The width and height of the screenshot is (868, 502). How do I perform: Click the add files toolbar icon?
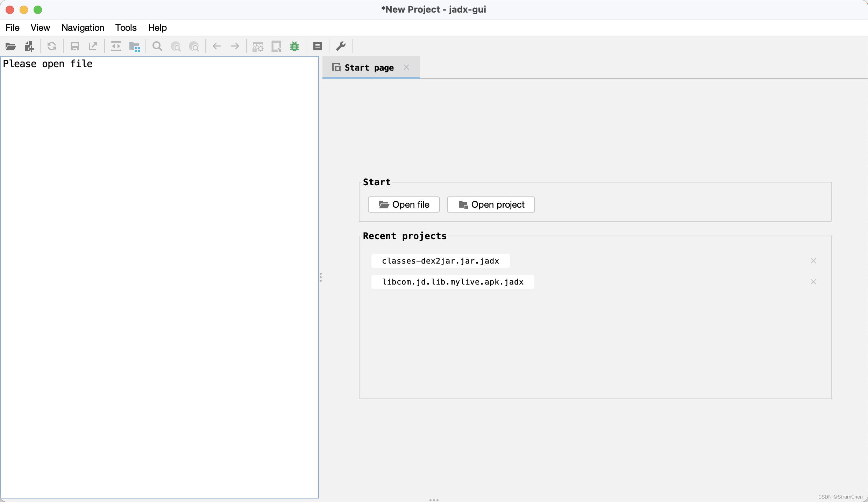pyautogui.click(x=29, y=46)
